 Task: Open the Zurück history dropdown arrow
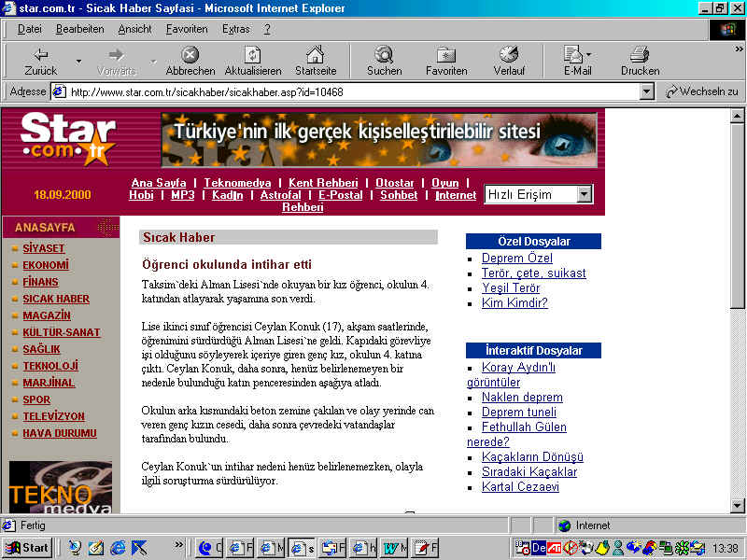click(78, 62)
